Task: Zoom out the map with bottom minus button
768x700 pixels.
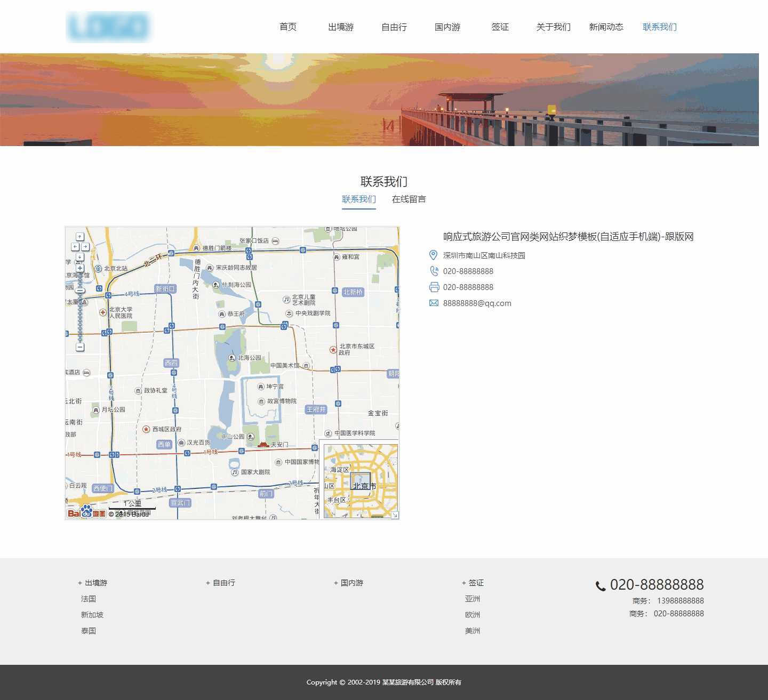Action: 80,347
